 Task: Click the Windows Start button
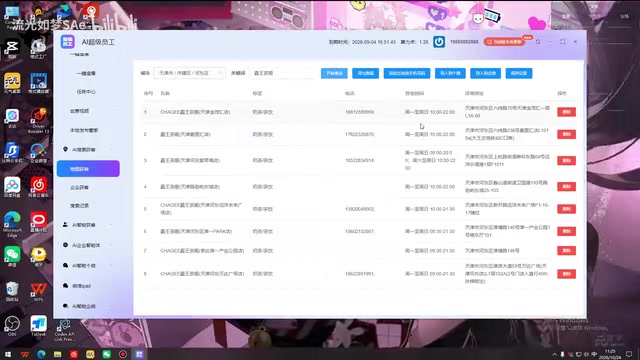pyautogui.click(x=8, y=354)
